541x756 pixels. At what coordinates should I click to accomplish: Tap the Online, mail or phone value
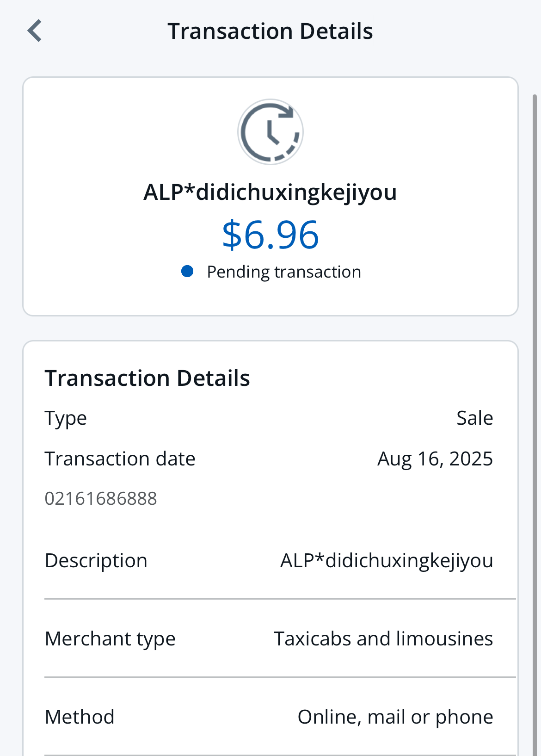coord(395,717)
